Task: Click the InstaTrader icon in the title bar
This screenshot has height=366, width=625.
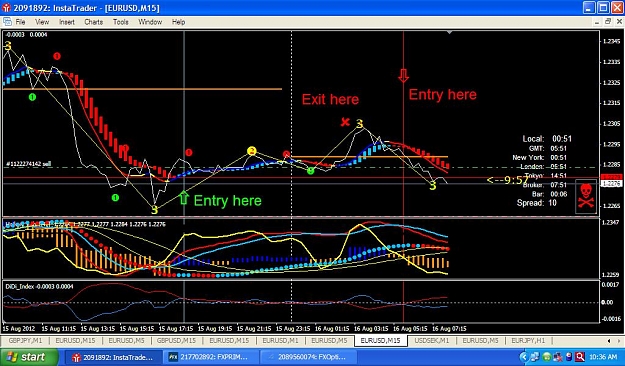Action: pyautogui.click(x=6, y=8)
